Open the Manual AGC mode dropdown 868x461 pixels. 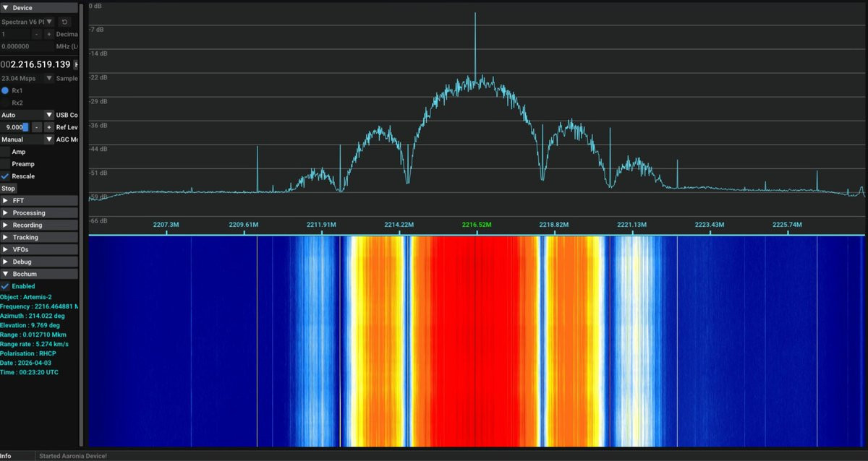pyautogui.click(x=27, y=139)
